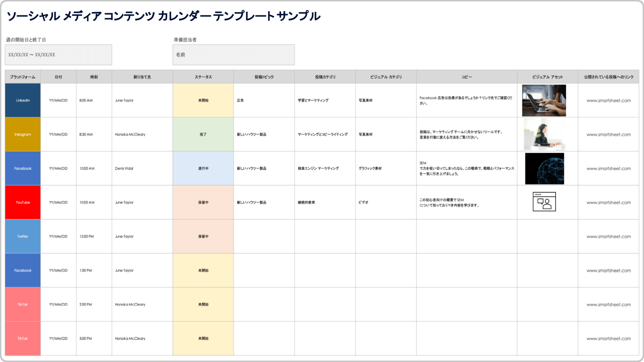Open the smartsheet.com link in Instagram row
644x362 pixels.
(608, 134)
